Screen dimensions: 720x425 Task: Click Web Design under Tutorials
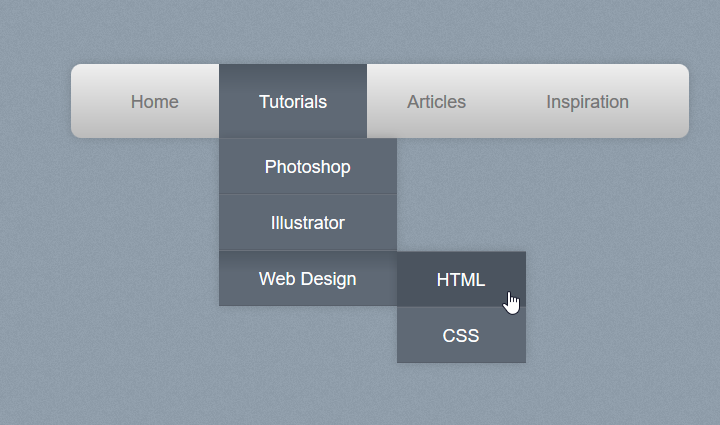coord(307,279)
